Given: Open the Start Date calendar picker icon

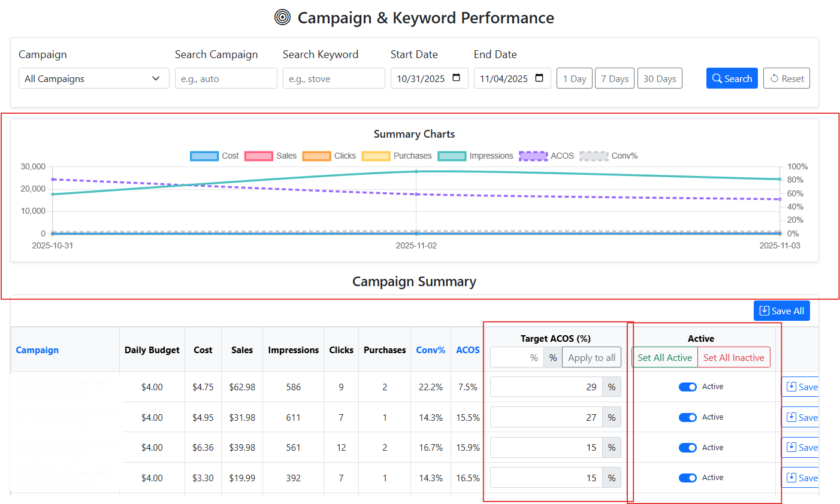Looking at the screenshot, I should point(457,78).
